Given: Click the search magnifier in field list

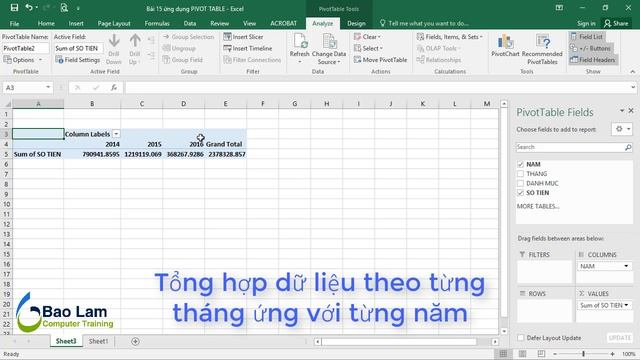Looking at the screenshot, I should tap(628, 147).
